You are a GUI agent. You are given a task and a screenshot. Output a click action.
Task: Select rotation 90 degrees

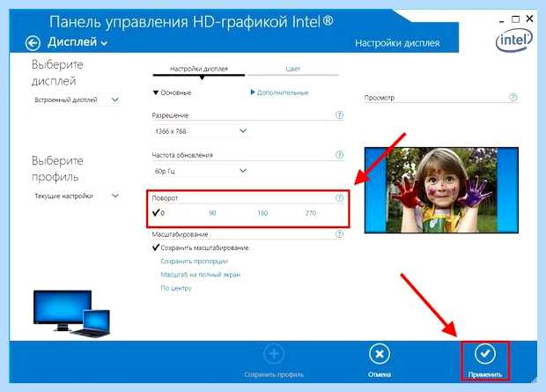212,213
